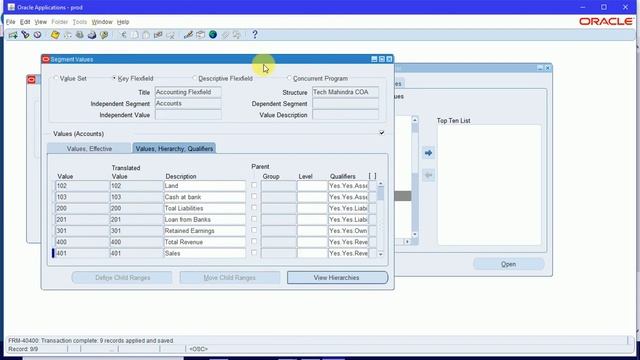Click the Structure field showing Tech Mahindra COA
640x360 pixels.
point(345,92)
